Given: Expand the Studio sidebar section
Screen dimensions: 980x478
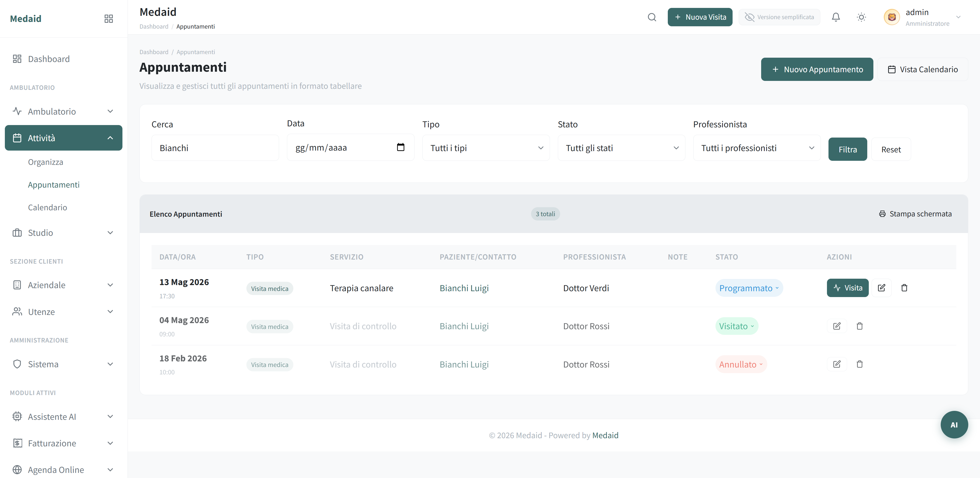Looking at the screenshot, I should 64,232.
